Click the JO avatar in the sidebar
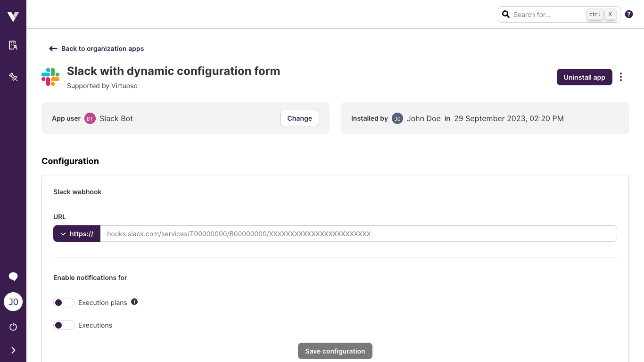644x362 pixels. [x=13, y=302]
